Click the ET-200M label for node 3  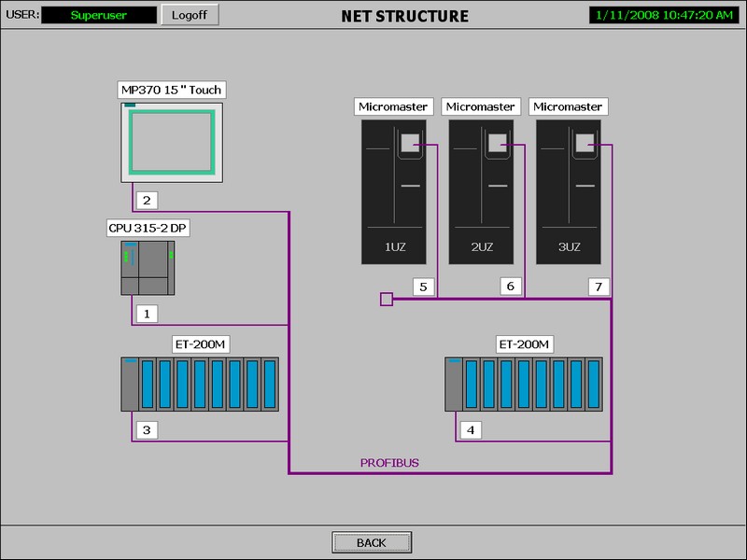(x=200, y=343)
